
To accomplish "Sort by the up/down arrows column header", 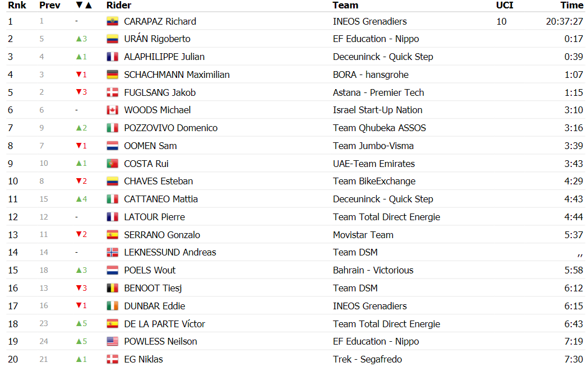I will (84, 5).
